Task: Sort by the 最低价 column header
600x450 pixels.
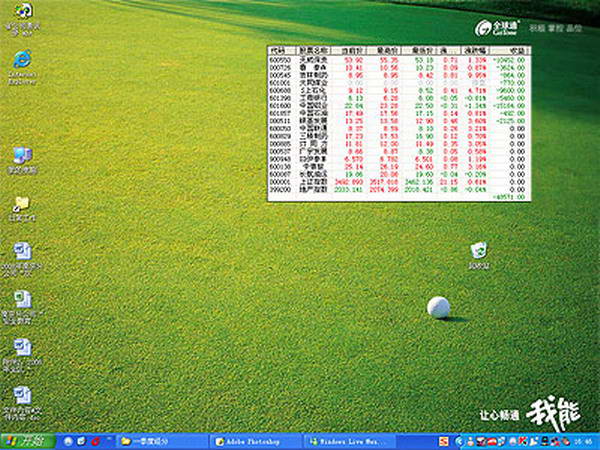Action: 420,51
